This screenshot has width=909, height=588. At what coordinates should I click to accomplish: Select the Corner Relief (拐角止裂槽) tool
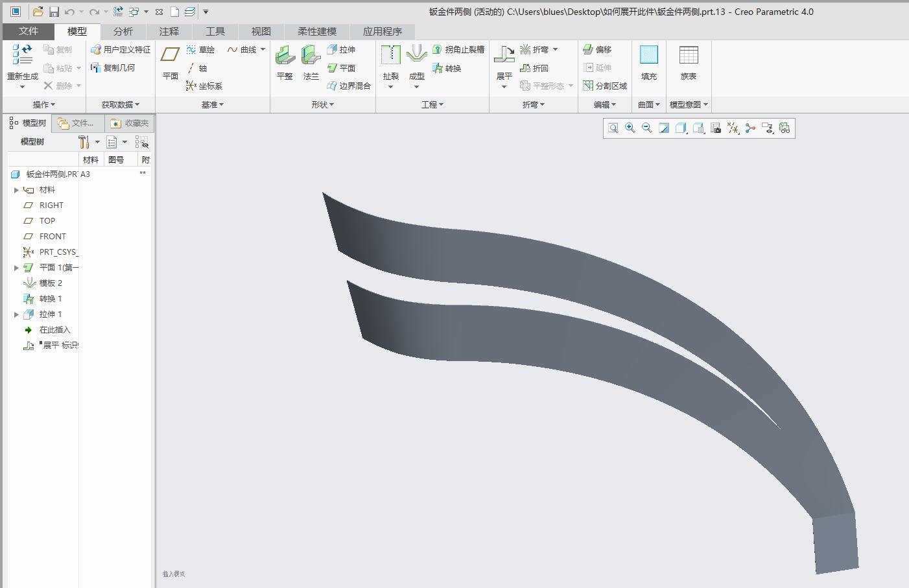[x=458, y=49]
